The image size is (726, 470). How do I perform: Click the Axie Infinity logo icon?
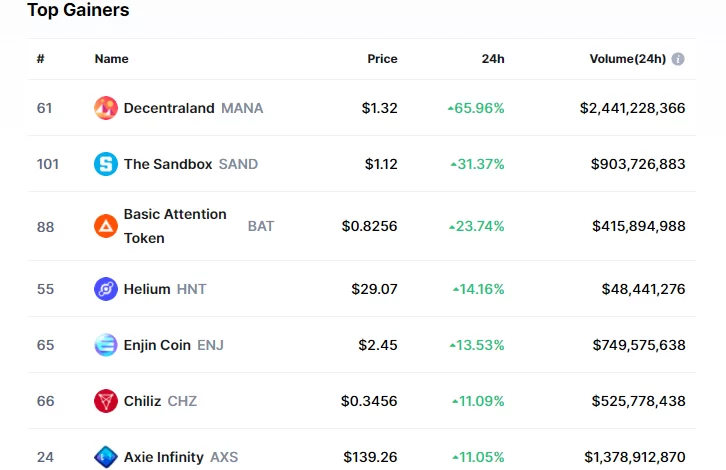coord(106,457)
